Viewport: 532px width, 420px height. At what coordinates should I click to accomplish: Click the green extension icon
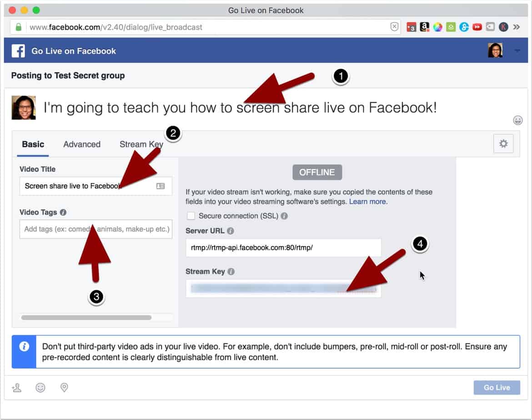coord(451,27)
